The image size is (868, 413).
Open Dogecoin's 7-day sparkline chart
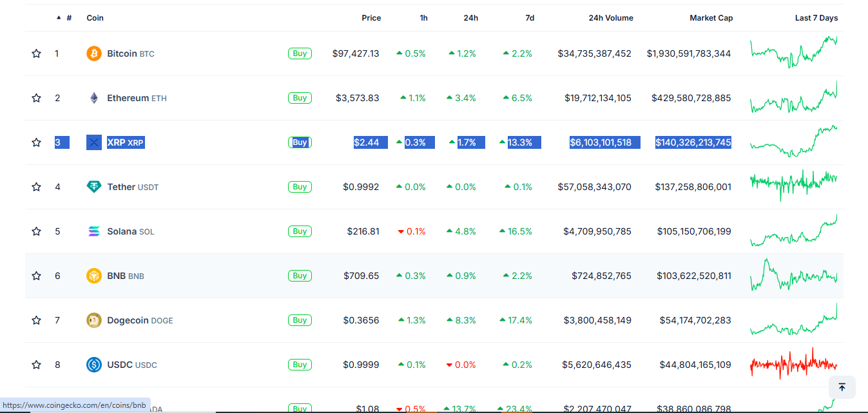[x=794, y=319]
